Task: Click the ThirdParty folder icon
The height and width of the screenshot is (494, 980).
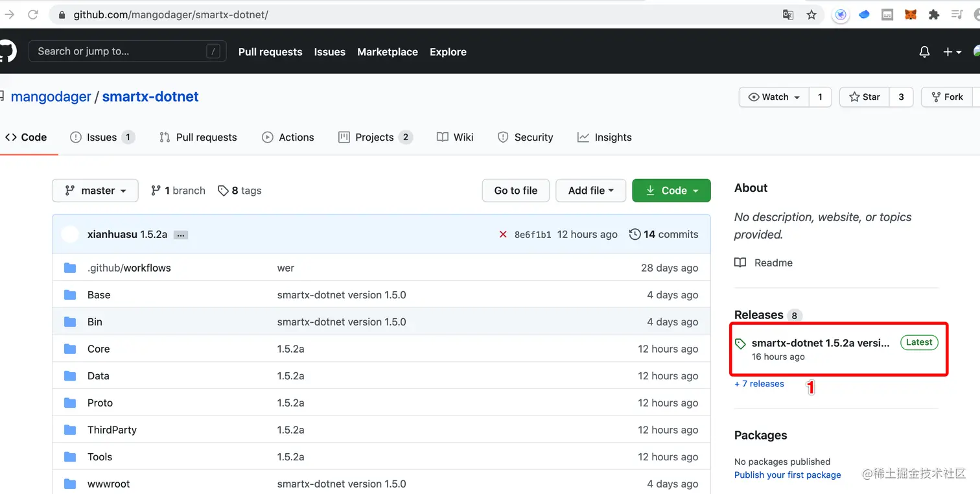Action: [70, 430]
